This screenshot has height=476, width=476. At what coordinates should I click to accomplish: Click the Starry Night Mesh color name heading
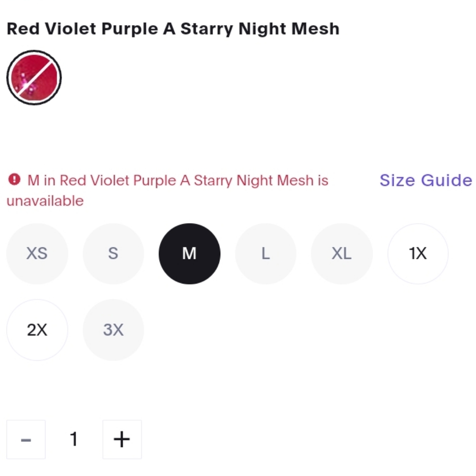[173, 29]
